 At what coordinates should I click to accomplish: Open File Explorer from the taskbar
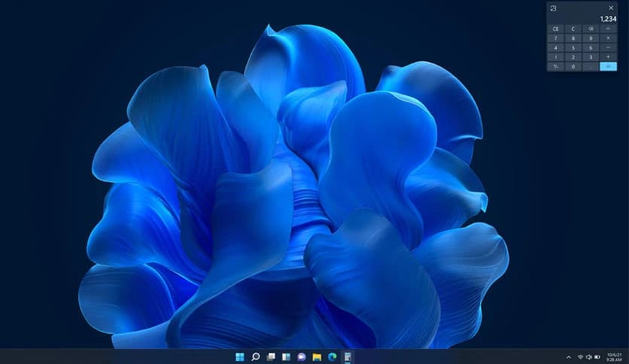click(317, 356)
